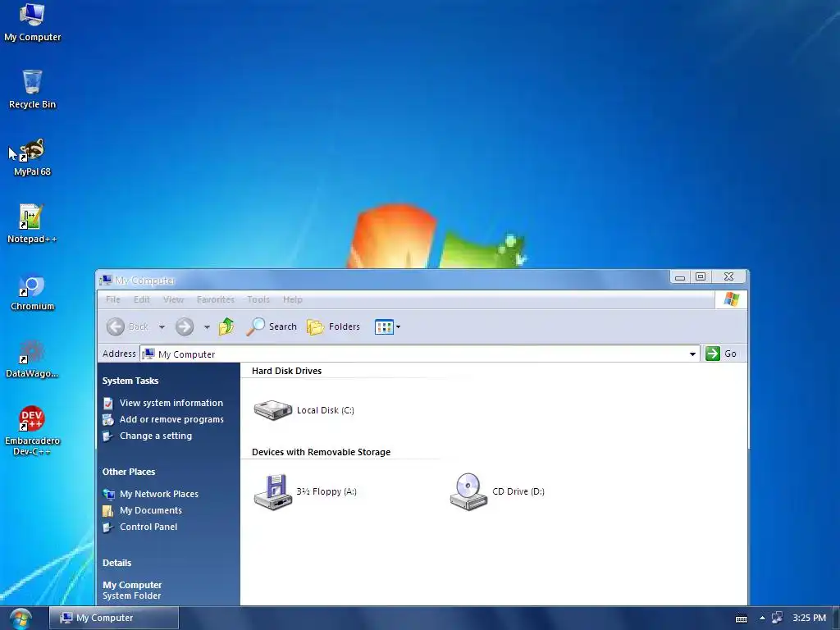Open My Documents link
This screenshot has height=630, width=840.
click(x=151, y=510)
